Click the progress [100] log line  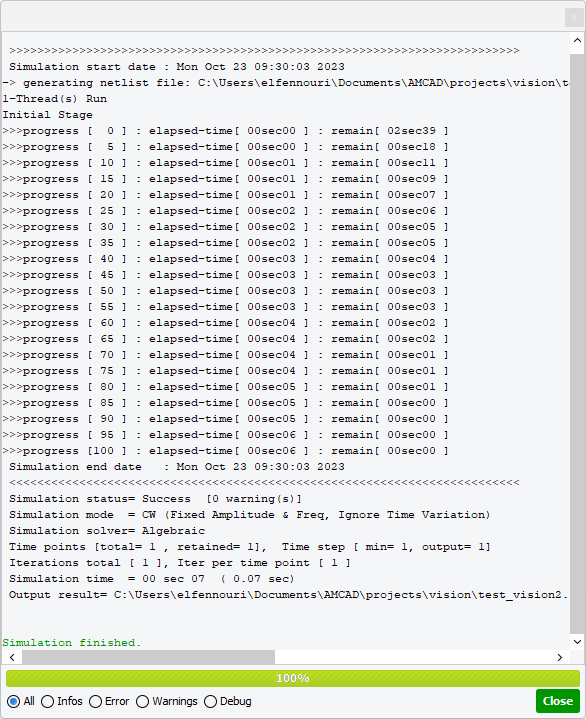[x=225, y=451]
